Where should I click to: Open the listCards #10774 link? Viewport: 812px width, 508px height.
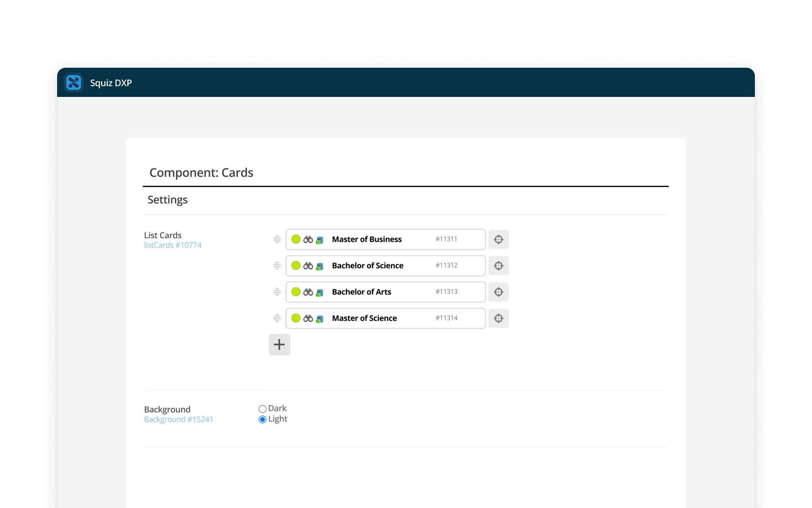173,245
